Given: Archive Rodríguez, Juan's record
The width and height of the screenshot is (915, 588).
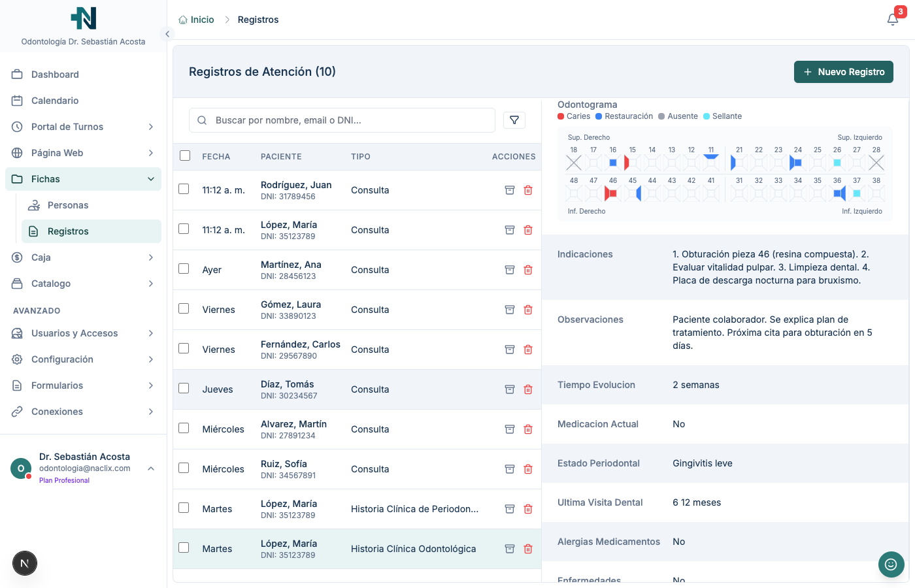Looking at the screenshot, I should tap(510, 190).
